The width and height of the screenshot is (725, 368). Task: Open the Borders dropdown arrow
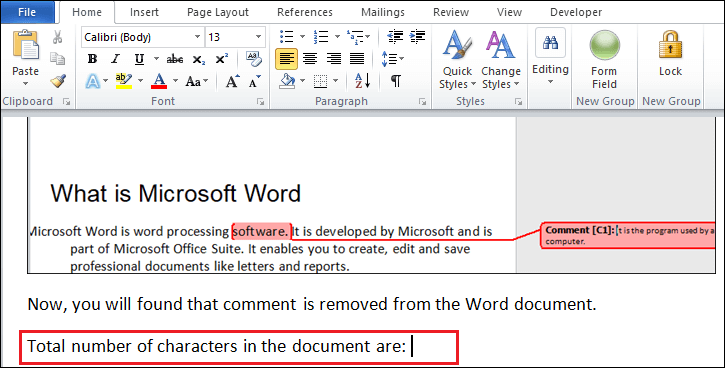[336, 81]
